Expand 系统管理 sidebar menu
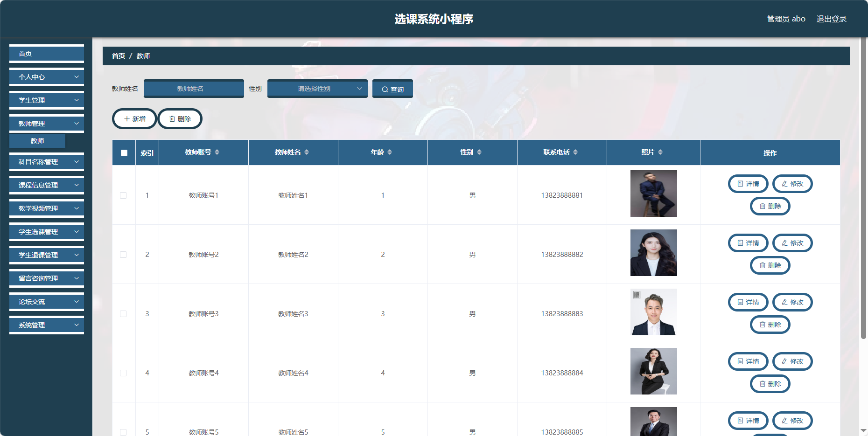 click(x=47, y=325)
